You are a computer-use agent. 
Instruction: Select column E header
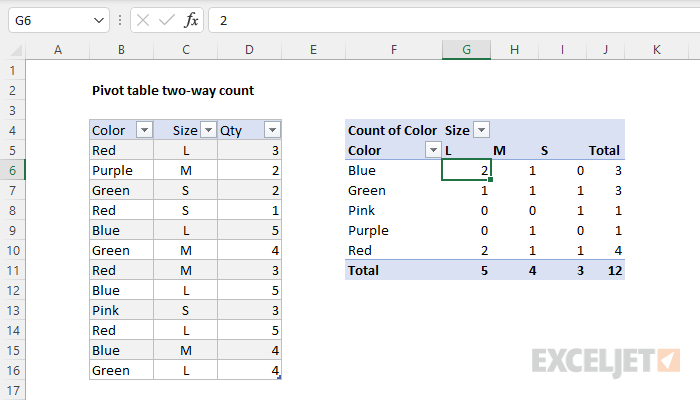pos(313,50)
